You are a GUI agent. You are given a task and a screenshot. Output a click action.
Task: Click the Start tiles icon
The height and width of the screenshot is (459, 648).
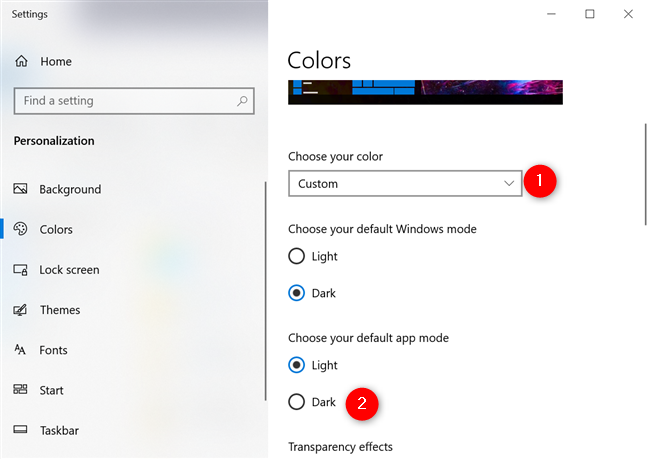click(20, 389)
